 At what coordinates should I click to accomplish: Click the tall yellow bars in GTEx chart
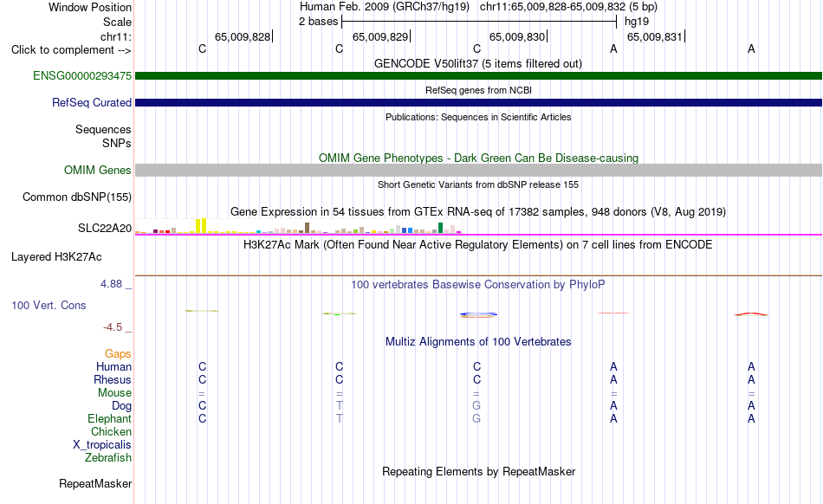201,225
